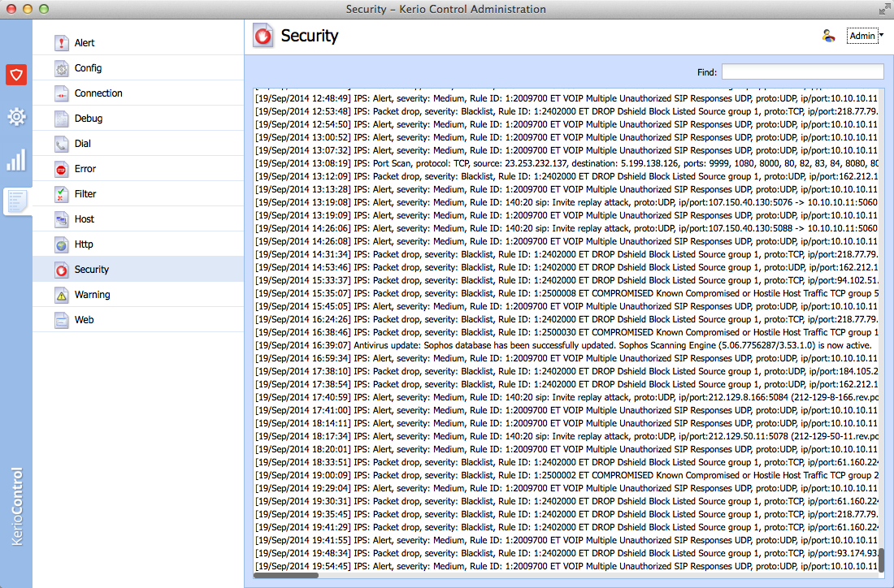The width and height of the screenshot is (894, 588).
Task: Open the Web log label
Action: click(x=85, y=320)
